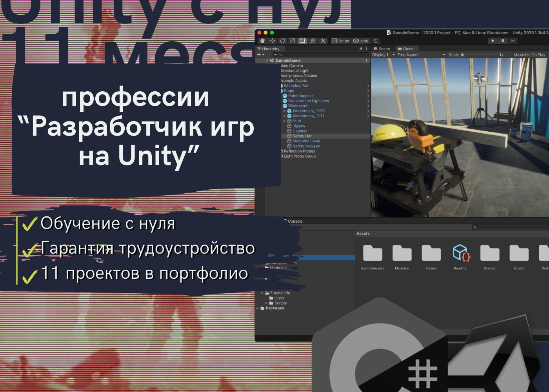
Task: Select the Rotate tool
Action: point(282,41)
